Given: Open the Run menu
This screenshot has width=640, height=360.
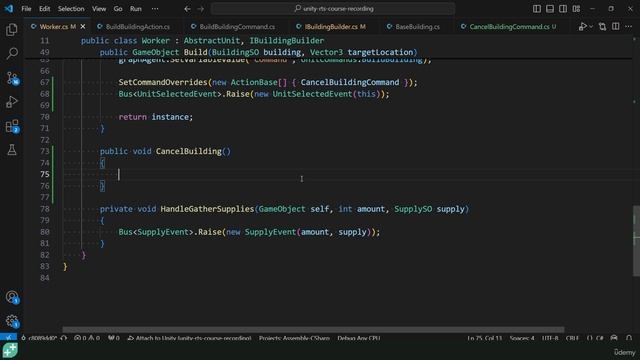Looking at the screenshot, I should 136,9.
